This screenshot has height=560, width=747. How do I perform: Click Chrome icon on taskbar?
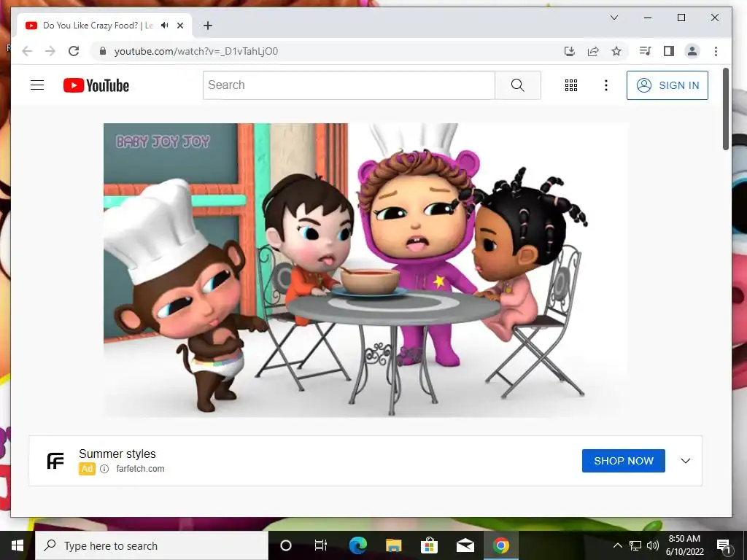point(500,545)
